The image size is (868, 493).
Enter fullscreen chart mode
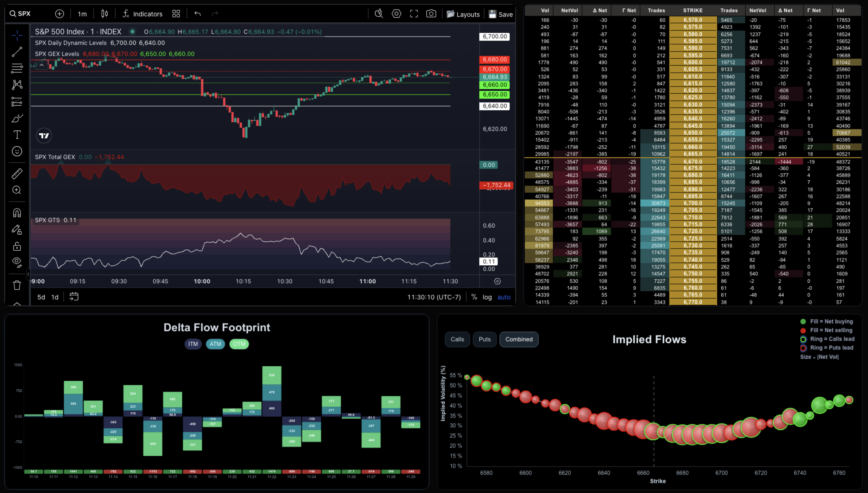click(x=414, y=14)
